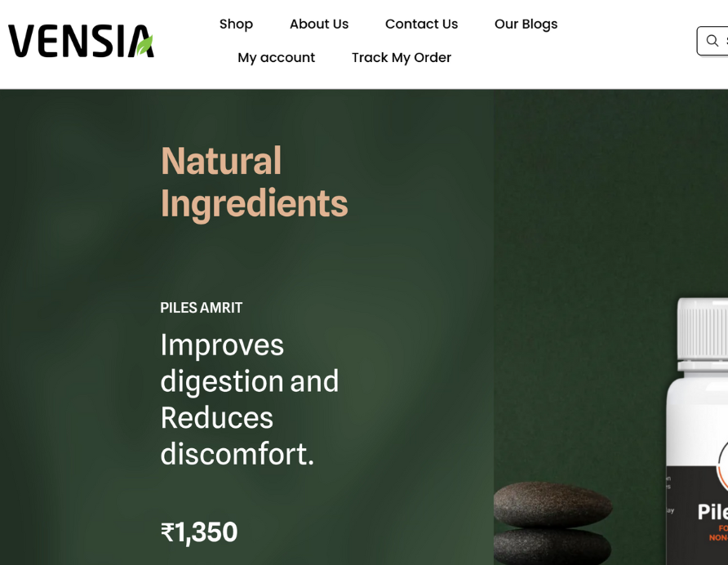The width and height of the screenshot is (728, 565).
Task: Click the upper black pebble
Action: 553,504
